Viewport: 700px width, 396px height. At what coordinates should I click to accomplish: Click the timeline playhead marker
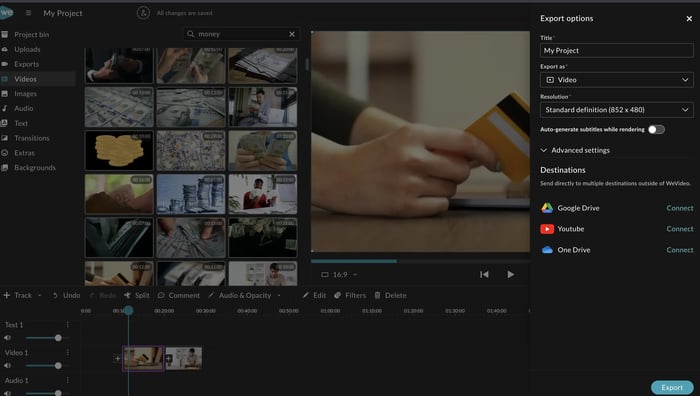coord(128,310)
